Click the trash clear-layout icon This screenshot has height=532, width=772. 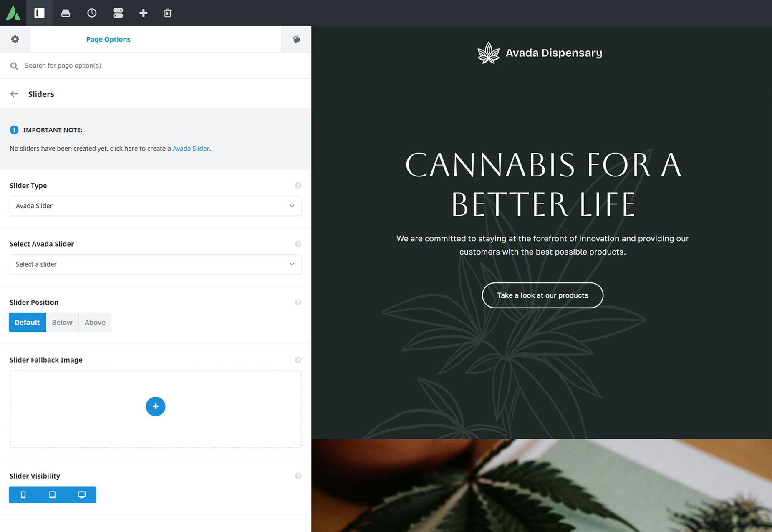(168, 13)
